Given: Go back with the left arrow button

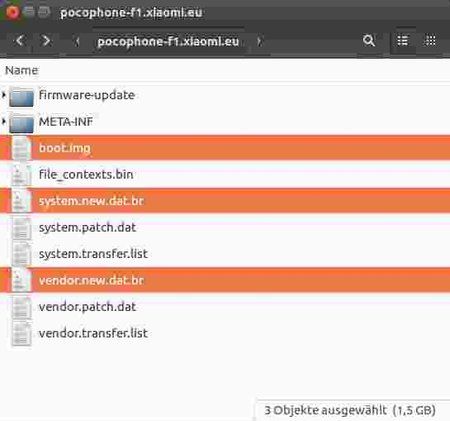Looking at the screenshot, I should coord(20,41).
